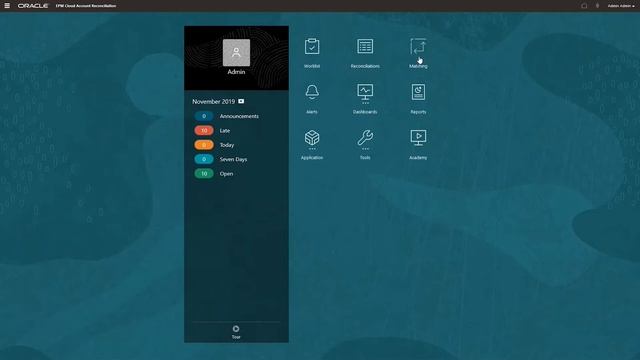Screen dimensions: 640x360
Task: Click the Late count badge
Action: [204, 130]
